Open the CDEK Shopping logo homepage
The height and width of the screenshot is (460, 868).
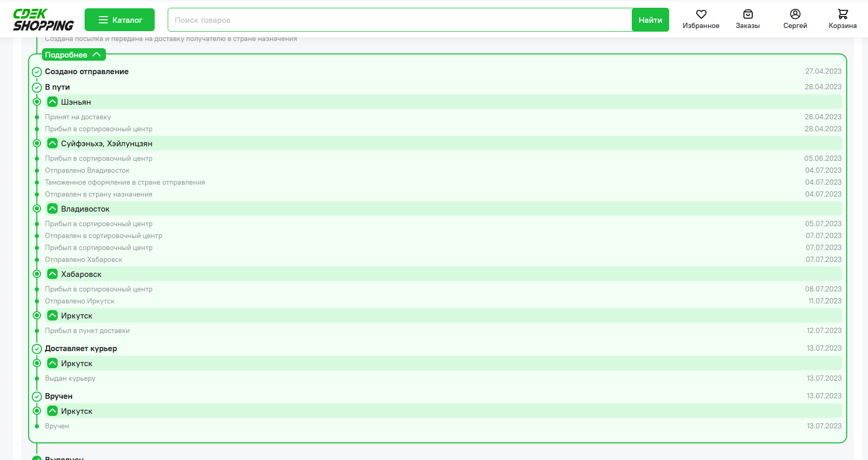pyautogui.click(x=44, y=20)
